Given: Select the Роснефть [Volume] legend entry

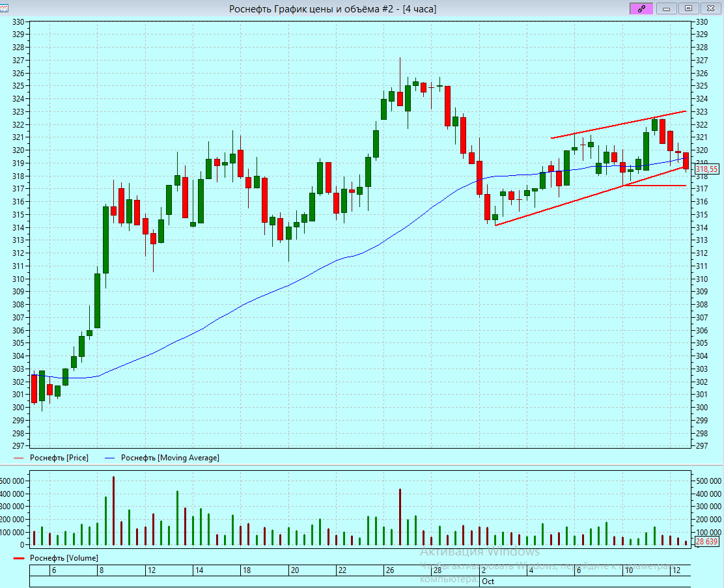Looking at the screenshot, I should (x=64, y=558).
